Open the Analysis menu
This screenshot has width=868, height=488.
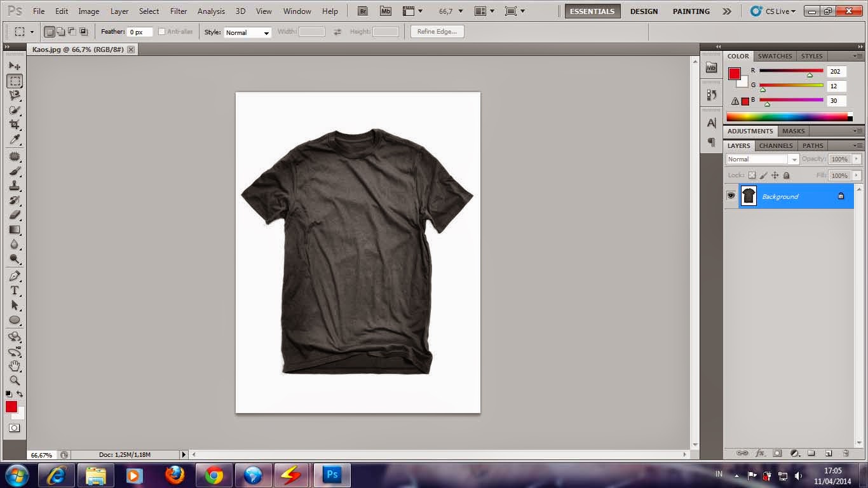(x=211, y=11)
